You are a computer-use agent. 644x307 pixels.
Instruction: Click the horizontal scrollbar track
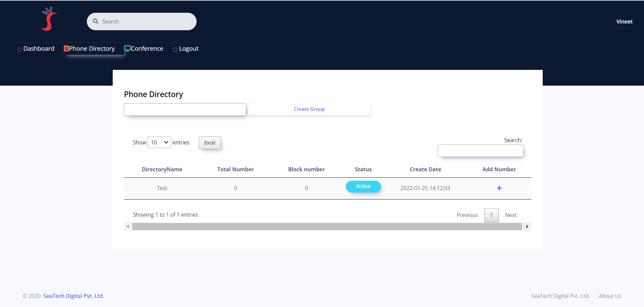point(327,227)
